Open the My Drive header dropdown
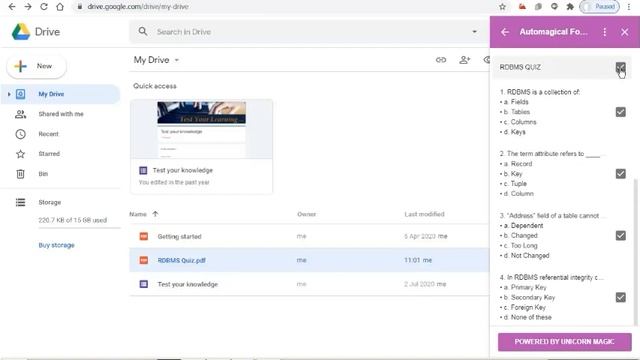Image resolution: width=640 pixels, height=360 pixels. click(156, 60)
